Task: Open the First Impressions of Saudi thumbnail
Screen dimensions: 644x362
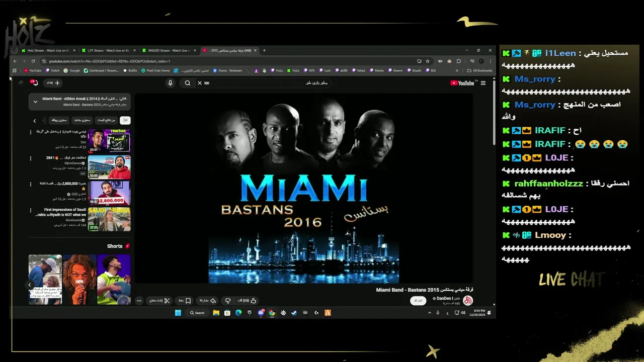Action: point(109,219)
